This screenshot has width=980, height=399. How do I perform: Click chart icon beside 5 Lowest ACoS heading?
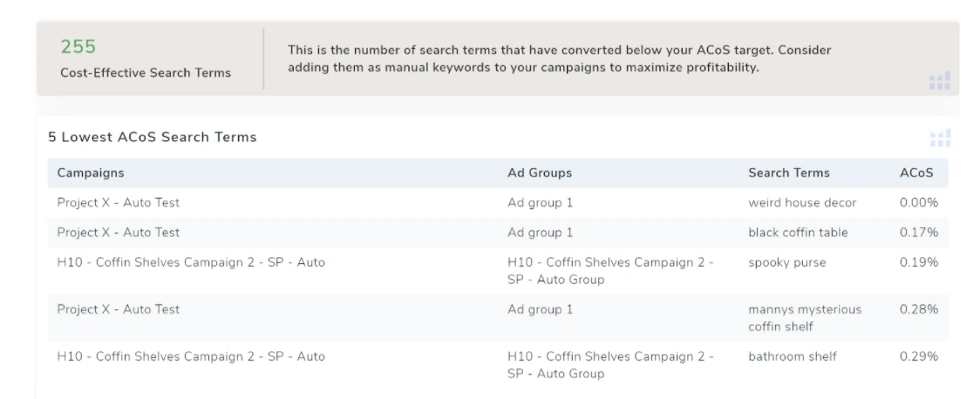point(940,138)
